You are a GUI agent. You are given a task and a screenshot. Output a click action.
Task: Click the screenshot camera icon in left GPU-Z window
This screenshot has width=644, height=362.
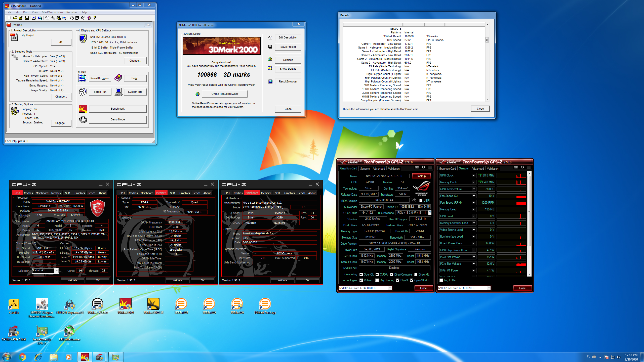click(417, 167)
